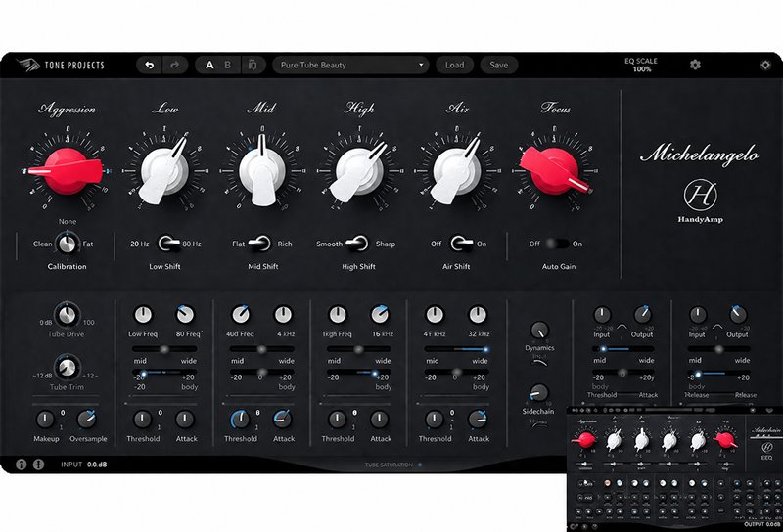
Task: Click the Oversample knob
Action: (x=87, y=420)
